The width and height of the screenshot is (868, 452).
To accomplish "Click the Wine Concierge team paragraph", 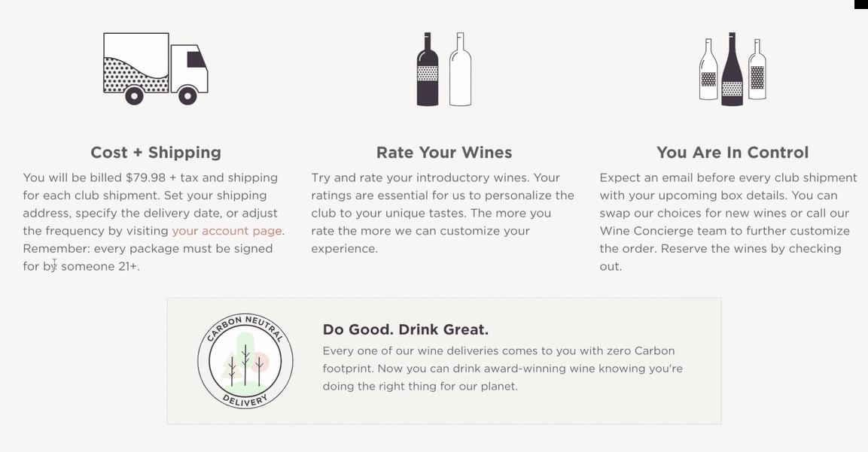I will [728, 222].
